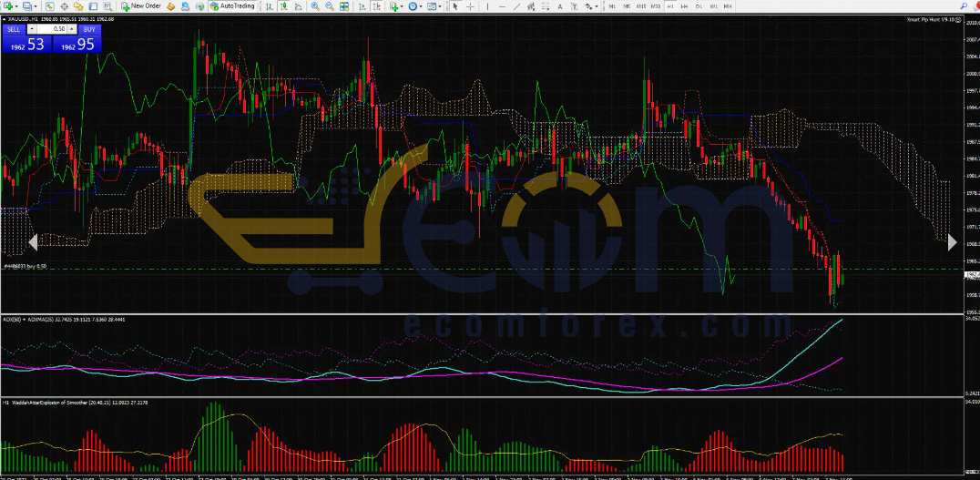Zoom out of the chart
This screenshot has height=480, width=980.
coord(330,6)
